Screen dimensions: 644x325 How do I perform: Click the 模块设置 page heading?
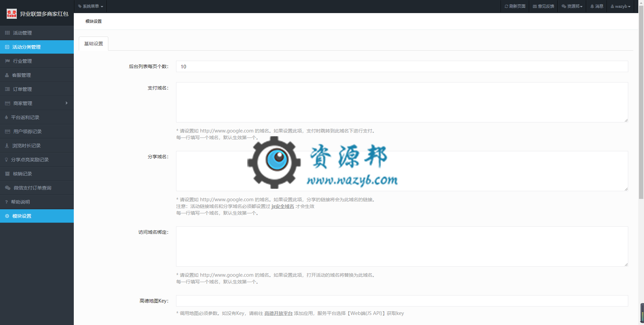pyautogui.click(x=94, y=21)
